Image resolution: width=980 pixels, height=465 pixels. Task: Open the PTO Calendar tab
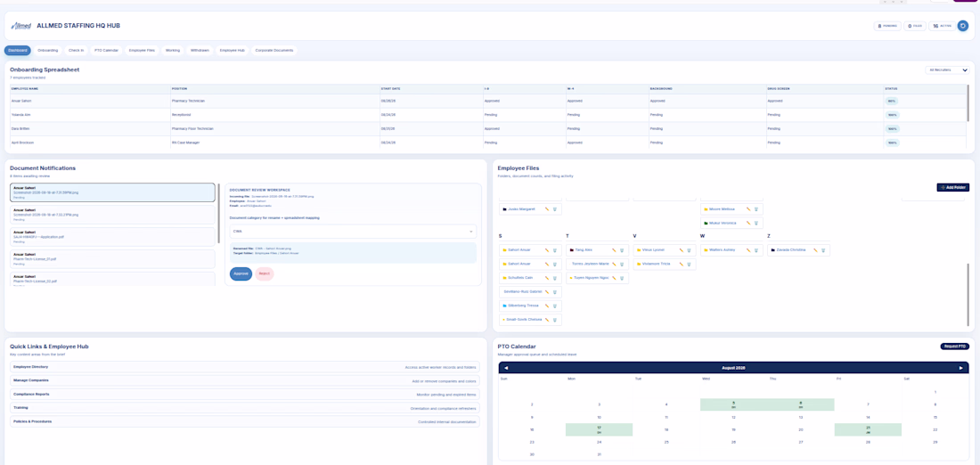(x=106, y=50)
